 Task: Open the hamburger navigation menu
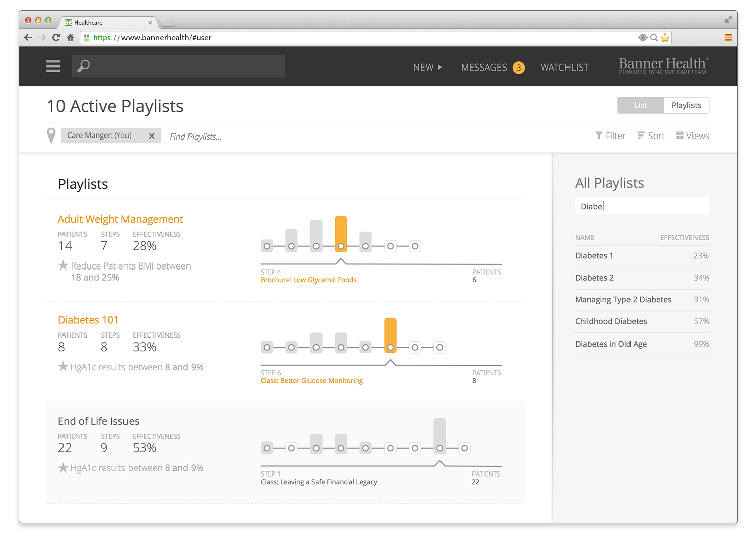tap(53, 66)
